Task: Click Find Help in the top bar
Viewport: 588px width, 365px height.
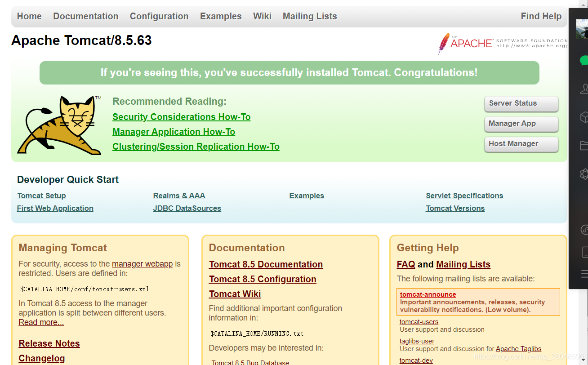Action: click(x=541, y=16)
